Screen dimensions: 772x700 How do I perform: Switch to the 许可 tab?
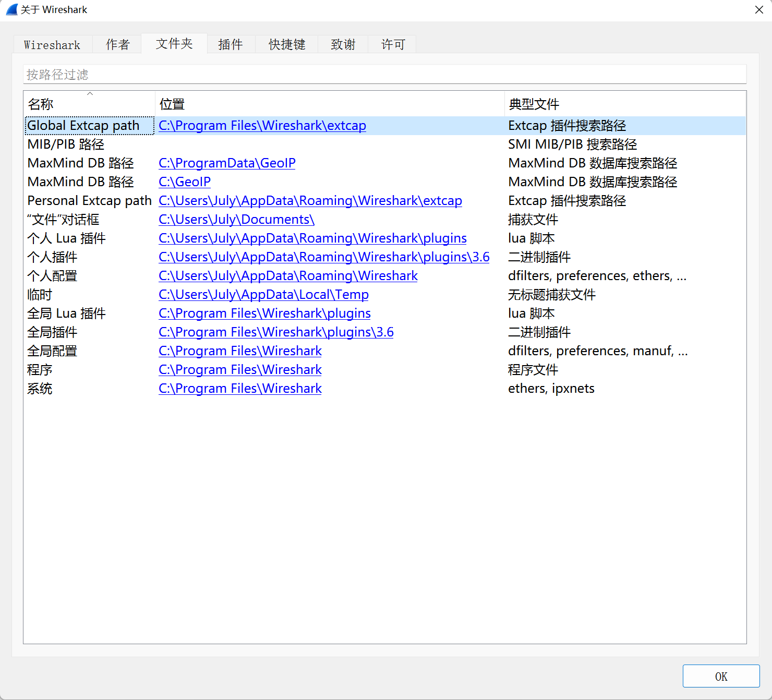click(392, 44)
